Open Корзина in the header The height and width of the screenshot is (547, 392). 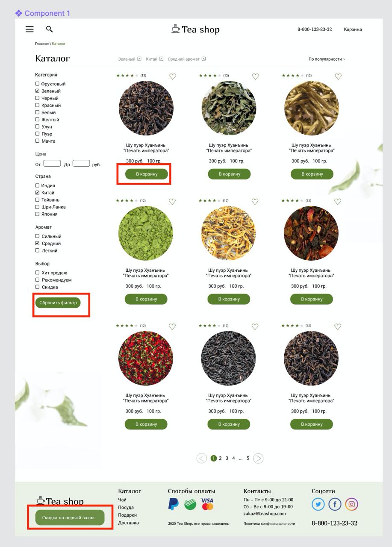pyautogui.click(x=353, y=29)
